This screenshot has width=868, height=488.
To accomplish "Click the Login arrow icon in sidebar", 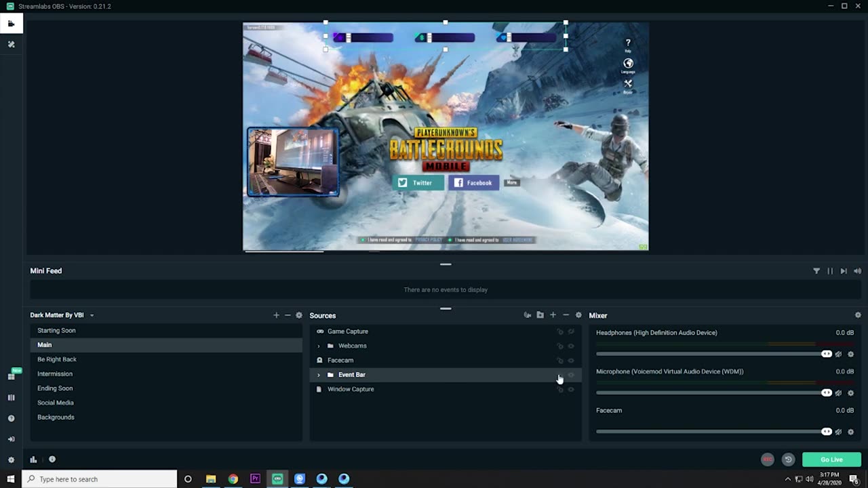I will pyautogui.click(x=11, y=439).
